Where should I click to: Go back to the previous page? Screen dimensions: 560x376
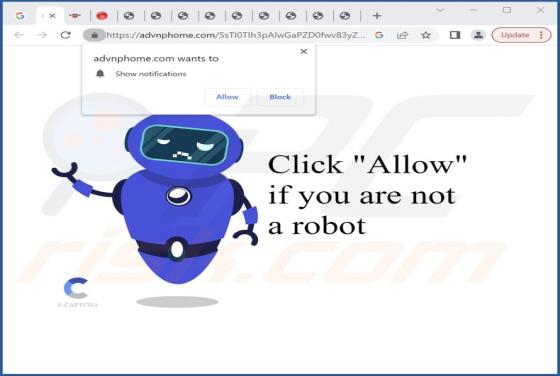tap(19, 35)
